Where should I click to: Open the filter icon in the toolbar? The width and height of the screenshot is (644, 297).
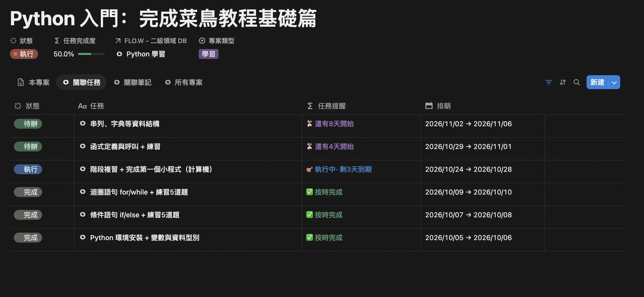click(x=548, y=82)
